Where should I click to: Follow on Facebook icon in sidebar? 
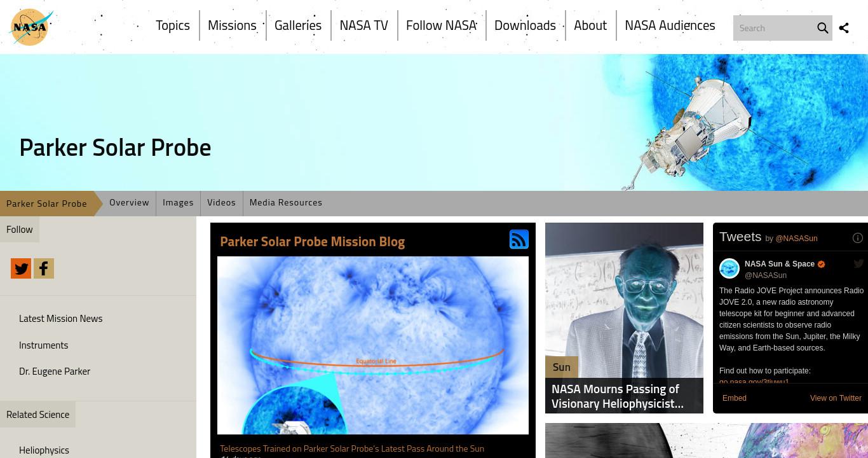pyautogui.click(x=44, y=268)
